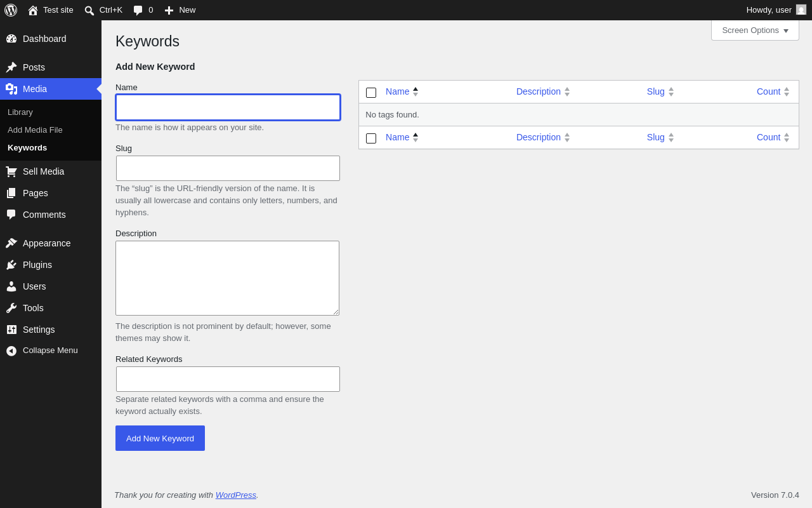
Task: Click the Appearance paintbrush icon
Action: click(x=11, y=243)
